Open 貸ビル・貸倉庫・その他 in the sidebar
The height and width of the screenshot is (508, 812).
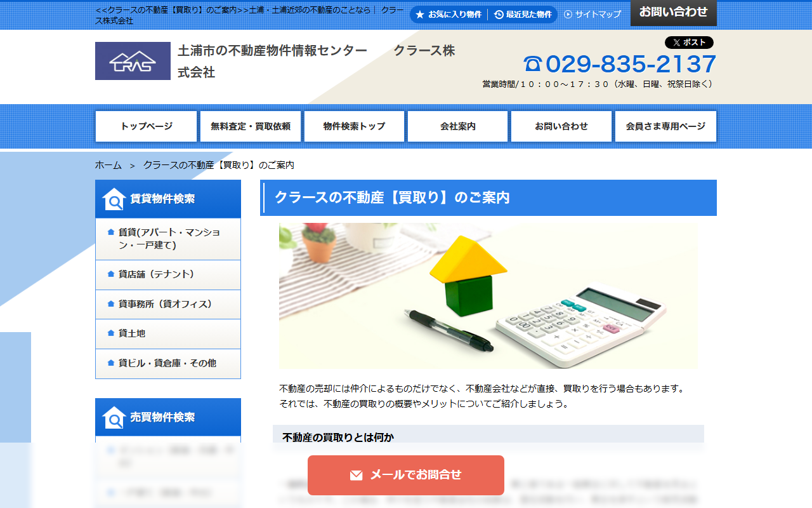coord(168,363)
